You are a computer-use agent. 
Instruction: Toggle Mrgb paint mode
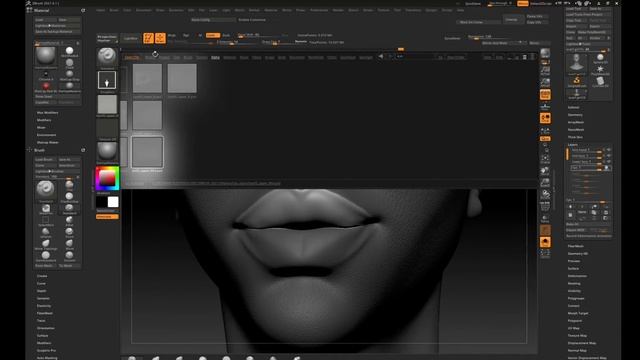coord(172,36)
